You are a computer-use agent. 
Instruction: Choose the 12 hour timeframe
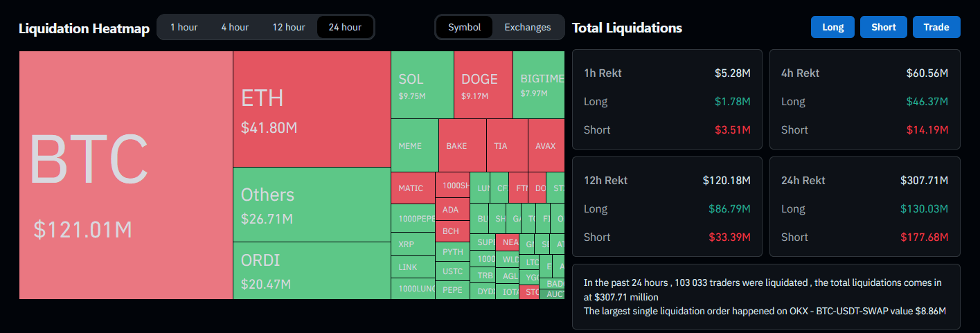[288, 27]
